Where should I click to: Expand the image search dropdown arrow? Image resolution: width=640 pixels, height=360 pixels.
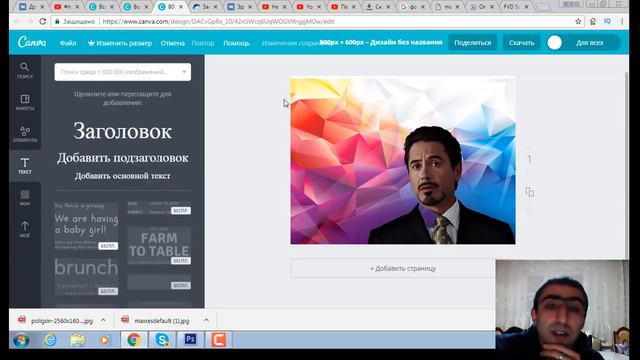[x=184, y=72]
